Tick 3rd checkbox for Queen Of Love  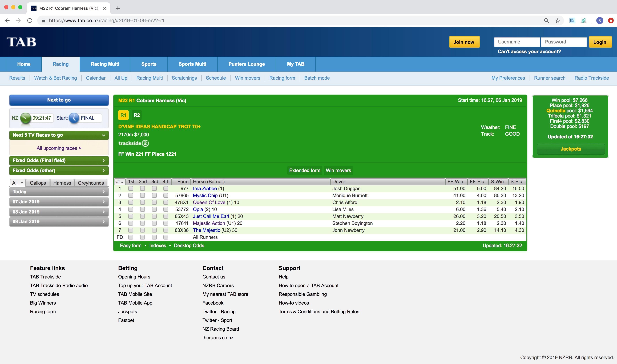[x=154, y=202]
